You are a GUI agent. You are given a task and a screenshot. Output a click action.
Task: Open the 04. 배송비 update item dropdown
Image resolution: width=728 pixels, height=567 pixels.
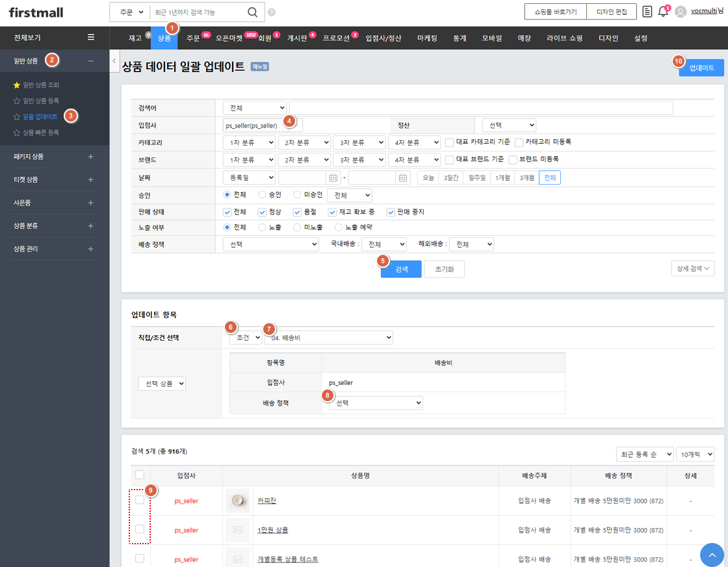click(329, 337)
